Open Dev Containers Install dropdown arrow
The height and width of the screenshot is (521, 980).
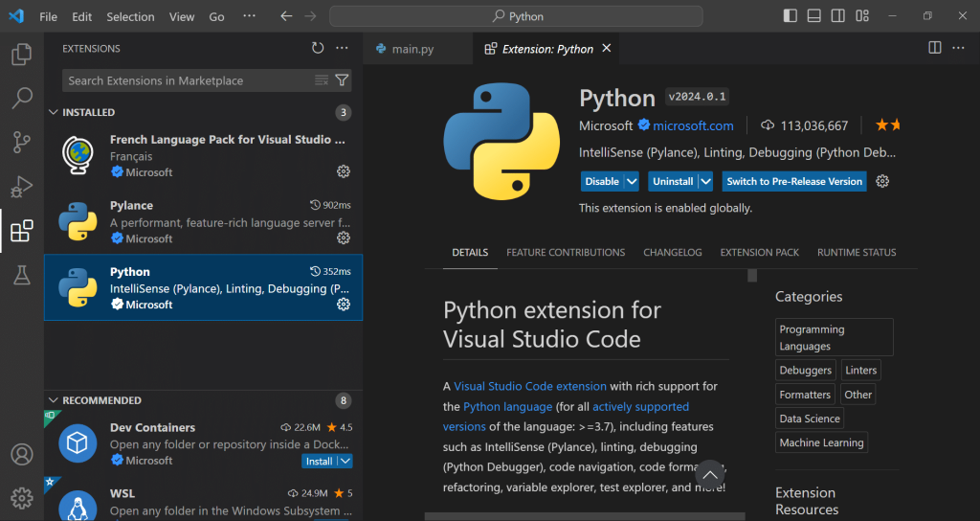[x=345, y=461]
